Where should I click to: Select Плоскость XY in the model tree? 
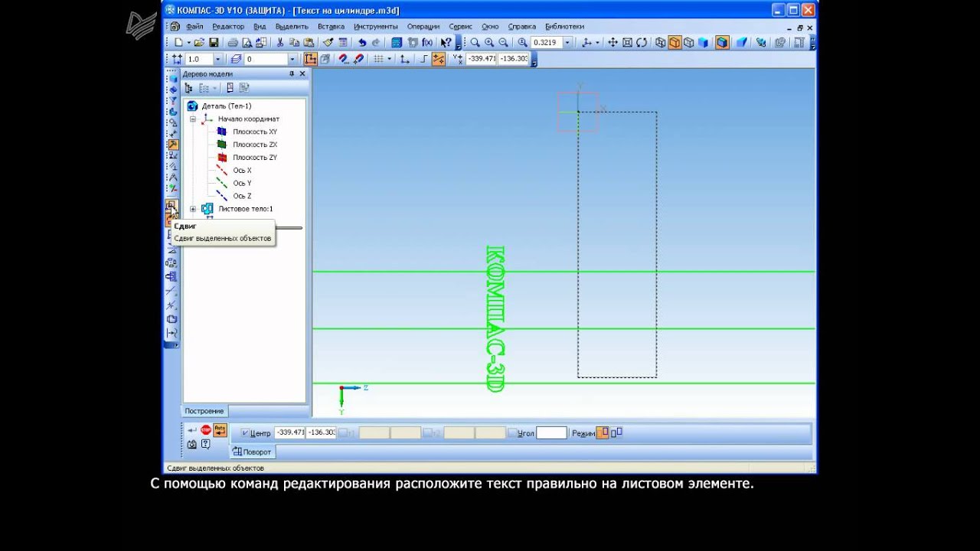(x=255, y=132)
